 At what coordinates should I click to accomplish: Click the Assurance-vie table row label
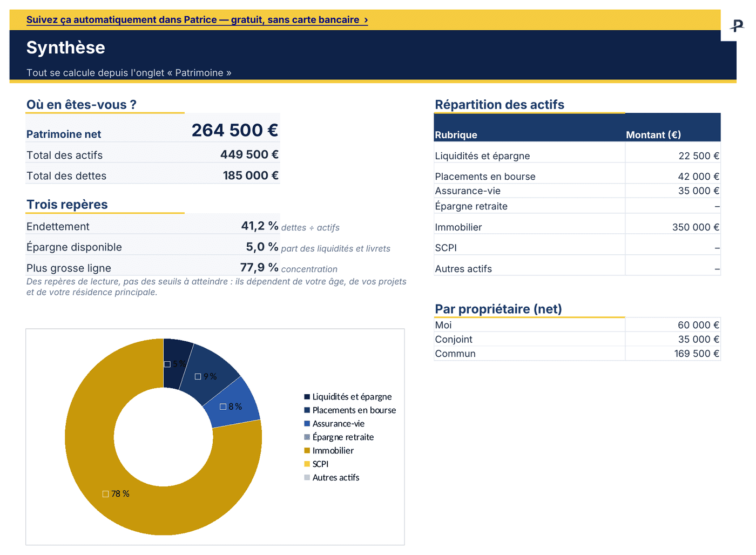(x=468, y=191)
